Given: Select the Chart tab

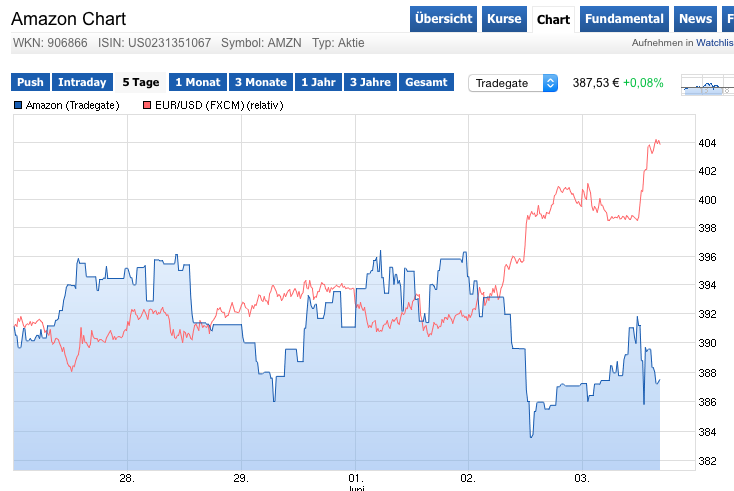Looking at the screenshot, I should [x=553, y=19].
